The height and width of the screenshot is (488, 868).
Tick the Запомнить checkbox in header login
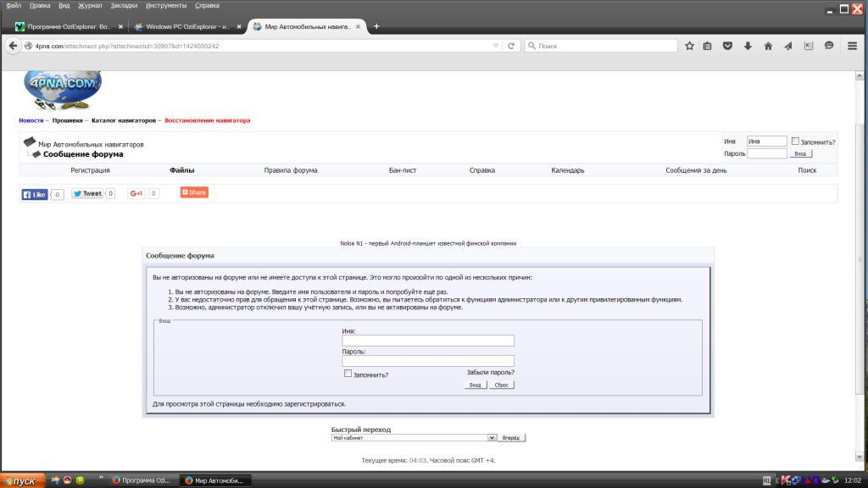pos(795,141)
